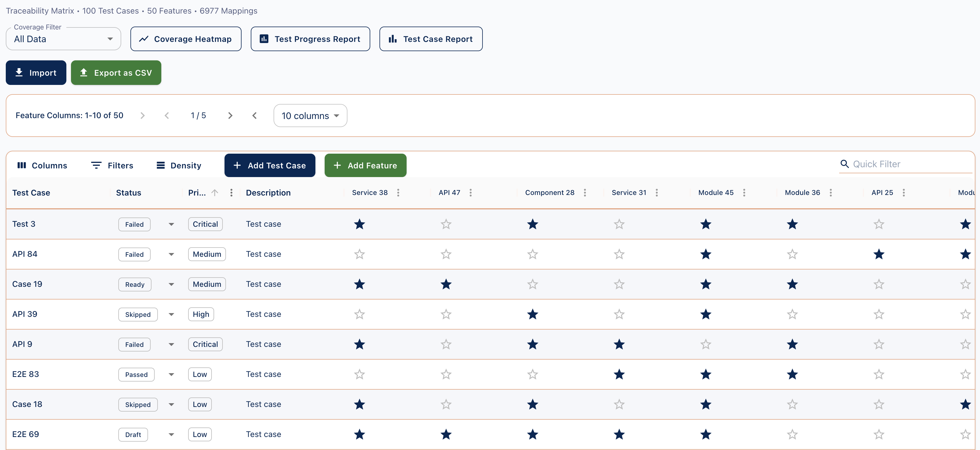980x450 pixels.
Task: Click Export as CSV button
Action: click(x=116, y=73)
